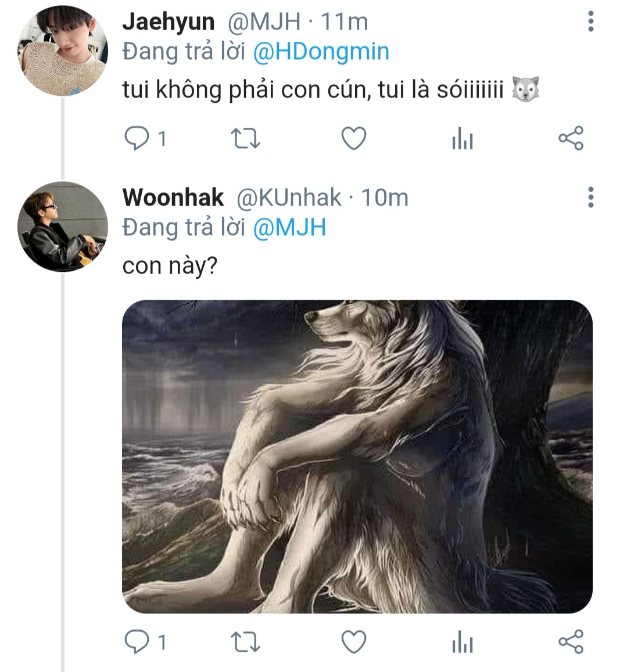Image resolution: width=627 pixels, height=672 pixels.
Task: Open Jaehyun's profile picture
Action: coord(63,51)
